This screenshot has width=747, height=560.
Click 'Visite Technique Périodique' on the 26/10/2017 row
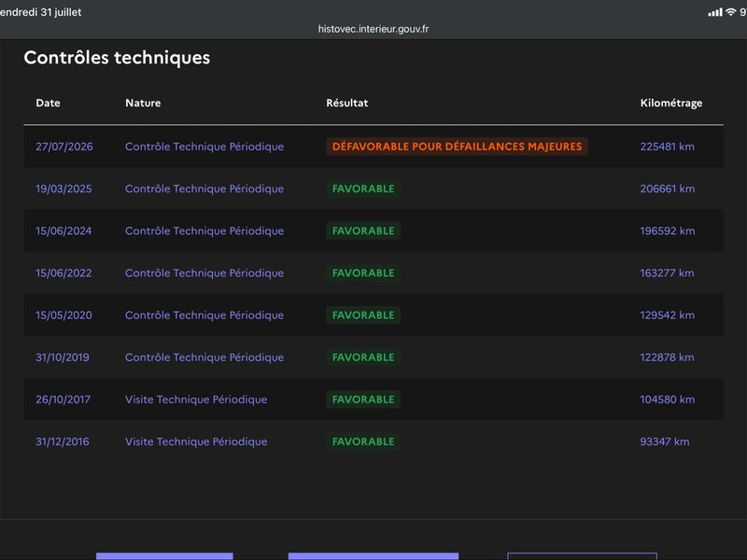point(196,399)
